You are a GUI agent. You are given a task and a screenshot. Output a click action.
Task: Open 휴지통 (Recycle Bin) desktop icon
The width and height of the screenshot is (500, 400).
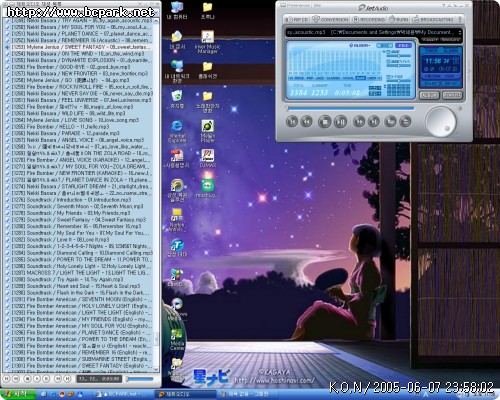pos(177,99)
